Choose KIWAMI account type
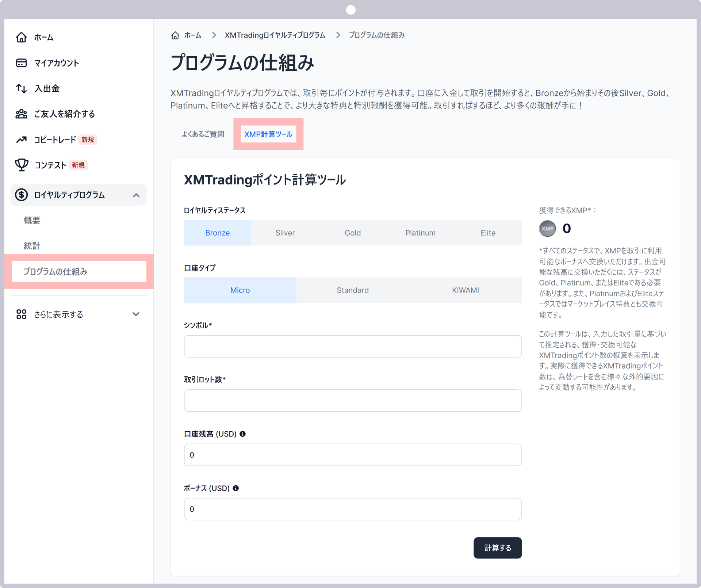 [x=466, y=290]
